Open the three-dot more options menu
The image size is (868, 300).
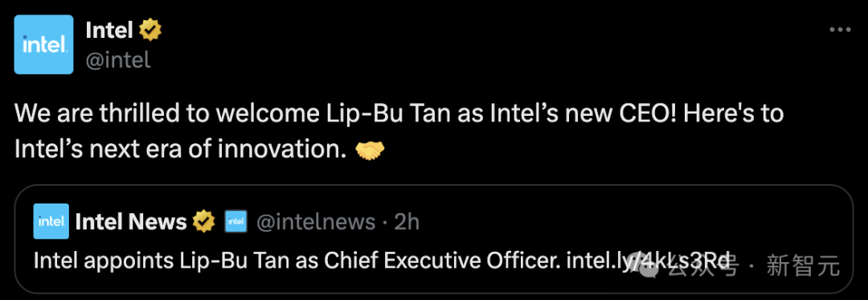point(839,31)
